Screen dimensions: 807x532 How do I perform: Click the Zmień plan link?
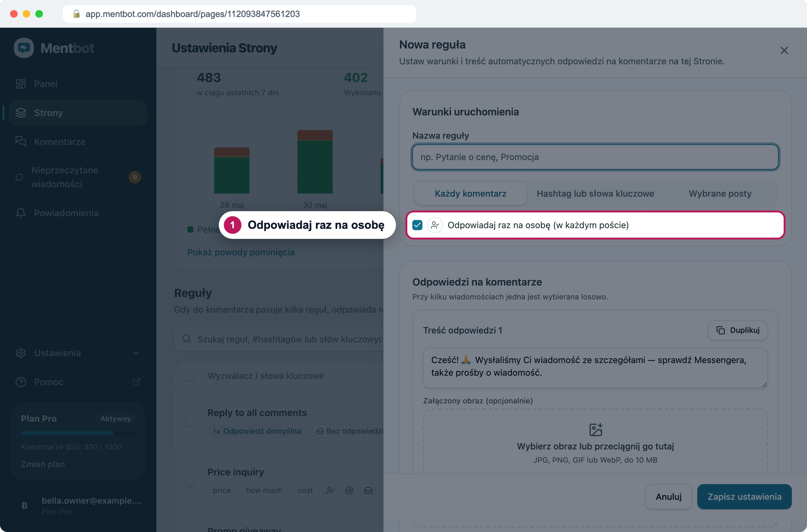[x=43, y=464]
